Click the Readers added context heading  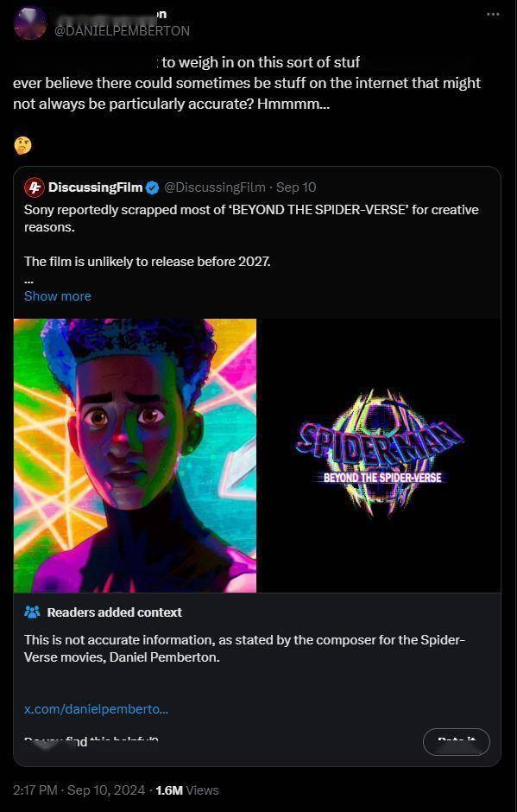[x=115, y=612]
